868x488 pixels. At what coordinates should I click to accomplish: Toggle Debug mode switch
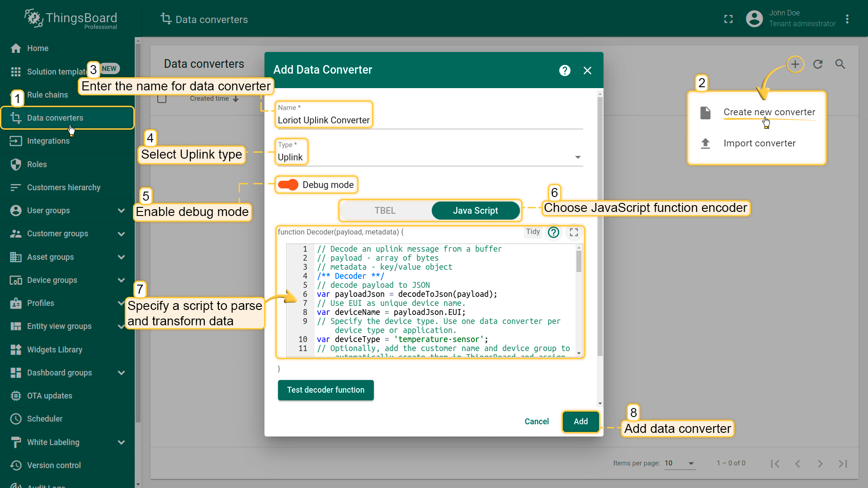point(288,185)
